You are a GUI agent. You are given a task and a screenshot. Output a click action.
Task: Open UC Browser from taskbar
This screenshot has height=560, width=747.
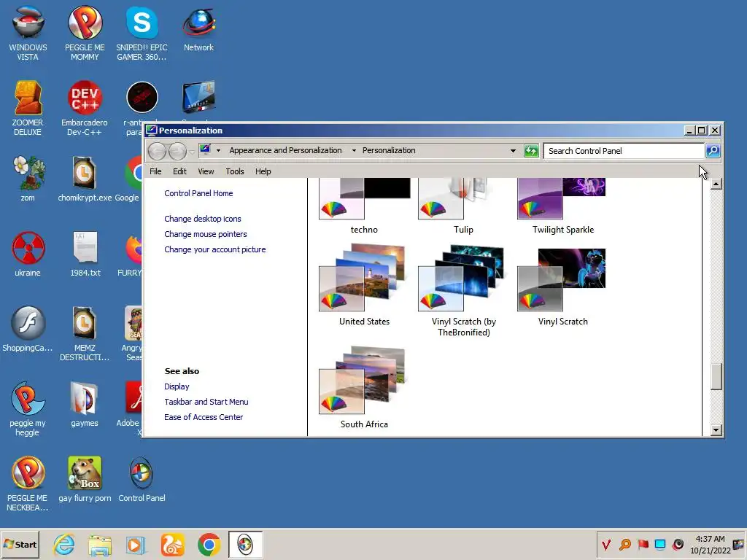coord(172,544)
